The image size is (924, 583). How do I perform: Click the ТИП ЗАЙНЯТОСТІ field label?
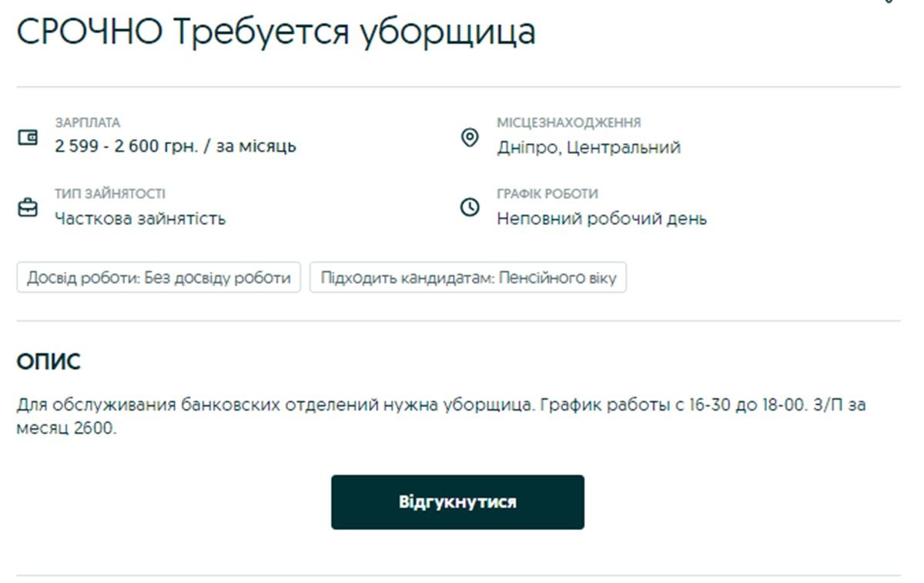(109, 194)
